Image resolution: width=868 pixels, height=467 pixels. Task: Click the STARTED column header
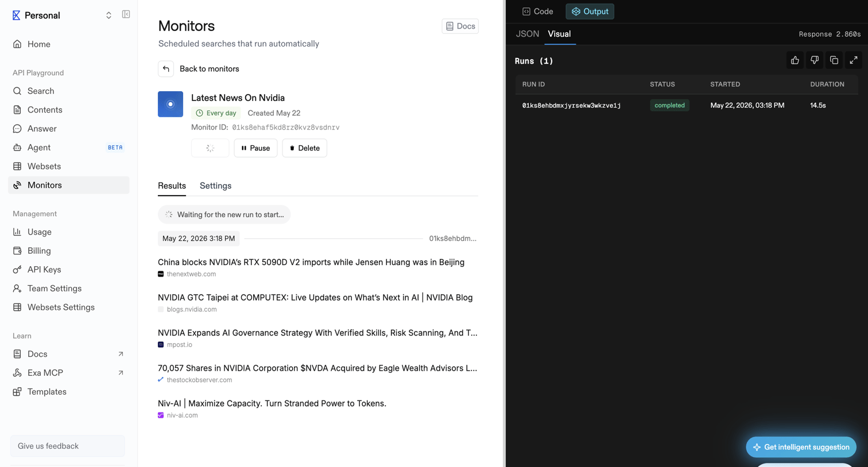pyautogui.click(x=725, y=84)
